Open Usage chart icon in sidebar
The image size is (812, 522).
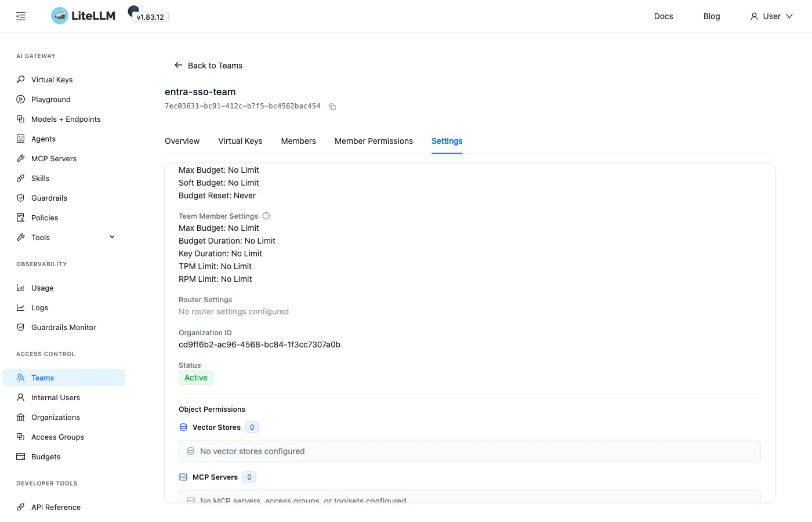coord(21,288)
